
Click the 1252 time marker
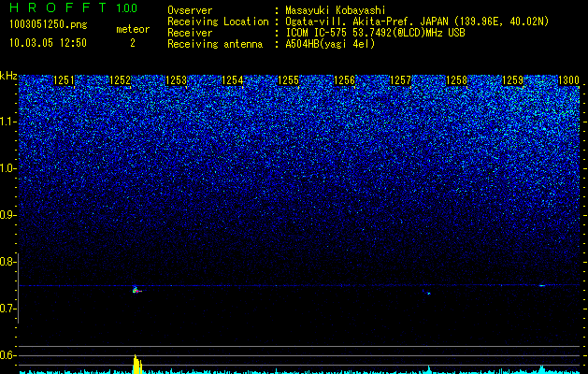coord(120,80)
